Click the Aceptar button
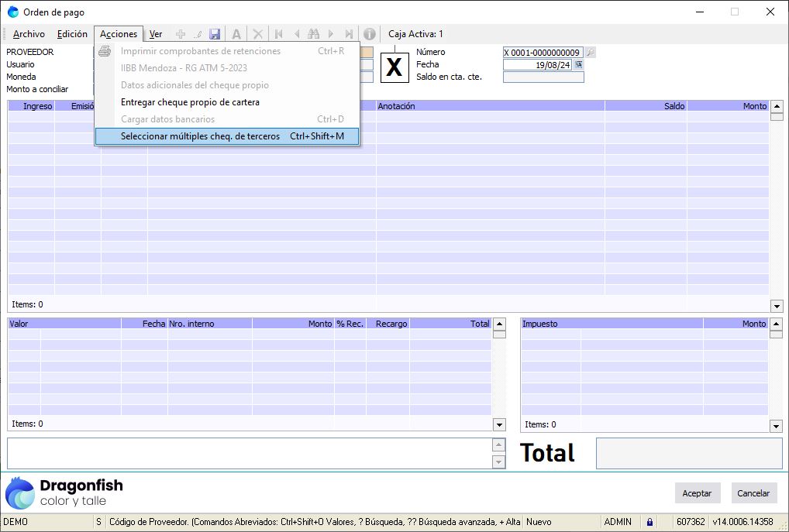789x532 pixels. [697, 493]
